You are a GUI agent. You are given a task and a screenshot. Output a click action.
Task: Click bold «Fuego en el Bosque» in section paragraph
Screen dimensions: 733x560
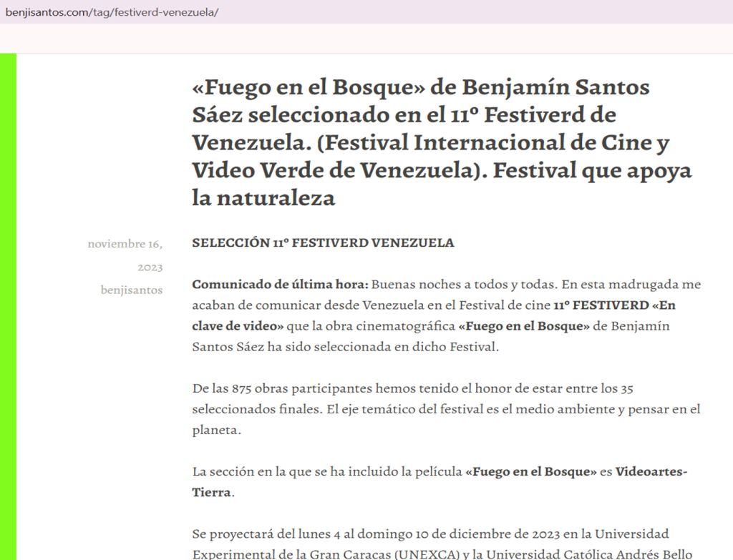coord(530,472)
